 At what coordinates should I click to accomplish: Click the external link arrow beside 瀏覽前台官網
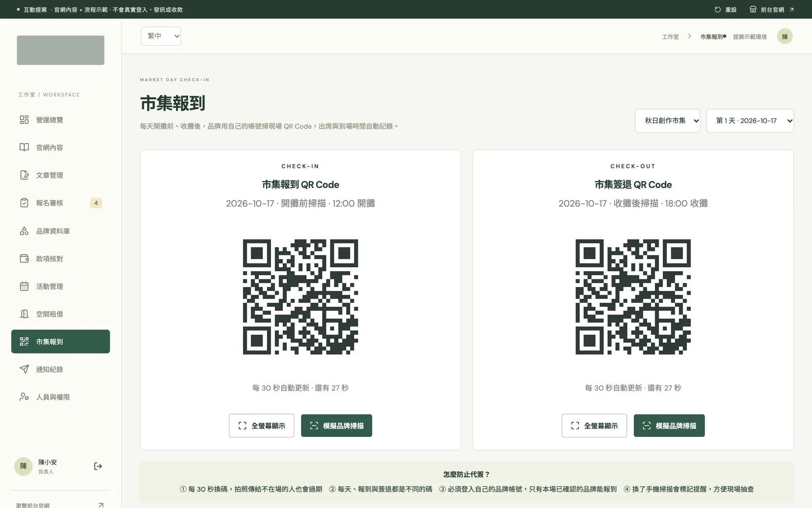tap(100, 505)
